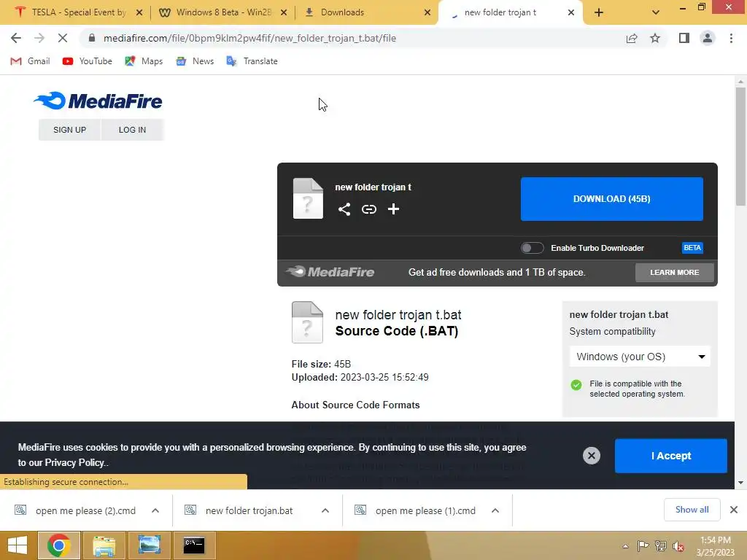Open Chrome three-dot menu
The image size is (747, 560).
(x=731, y=38)
